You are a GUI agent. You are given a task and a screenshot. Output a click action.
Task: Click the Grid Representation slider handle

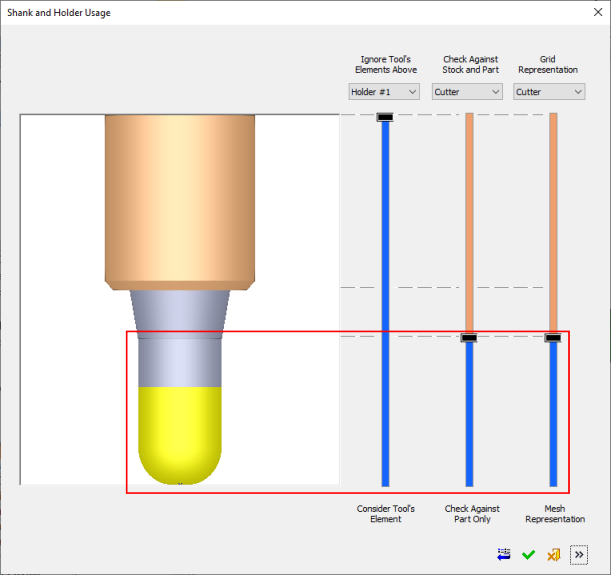tap(553, 338)
